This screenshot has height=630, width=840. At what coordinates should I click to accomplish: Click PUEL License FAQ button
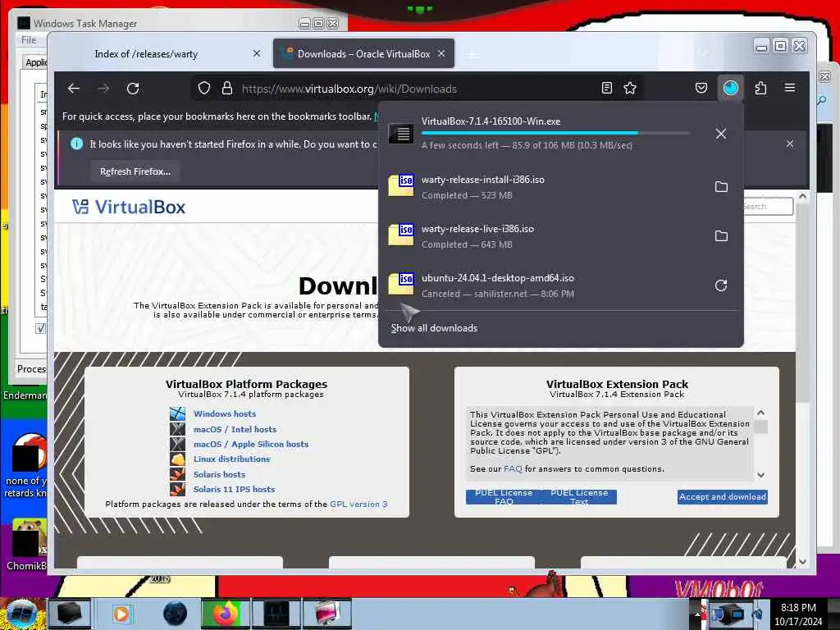[x=504, y=496]
